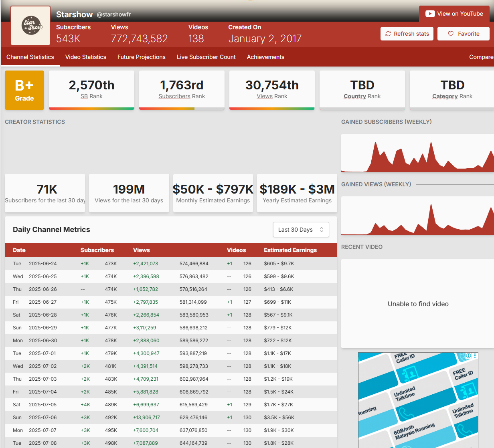View the Achievements tab
This screenshot has height=448, width=494.
(x=265, y=57)
